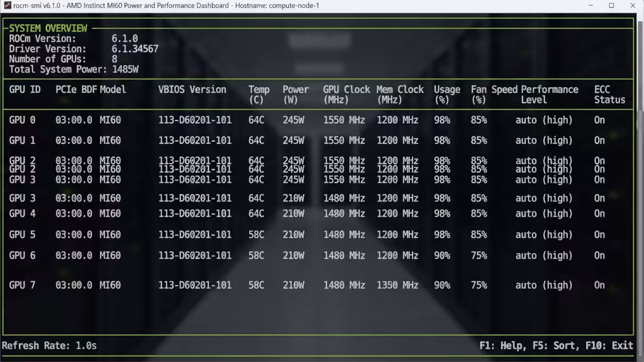Viewport: 644px width, 362px height.
Task: Click GPU 1's performance level auto (high)
Action: point(544,140)
